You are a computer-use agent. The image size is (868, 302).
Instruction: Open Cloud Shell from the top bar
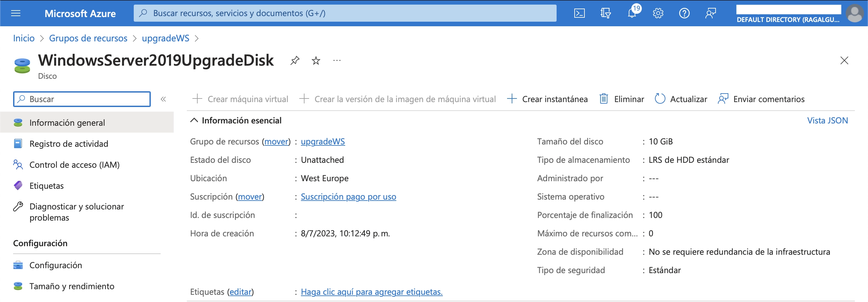coord(579,13)
